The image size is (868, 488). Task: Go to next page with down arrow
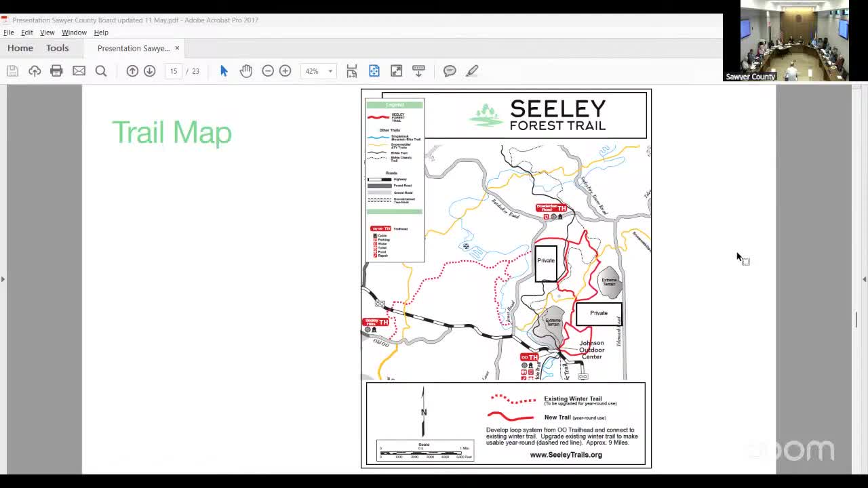click(x=150, y=71)
